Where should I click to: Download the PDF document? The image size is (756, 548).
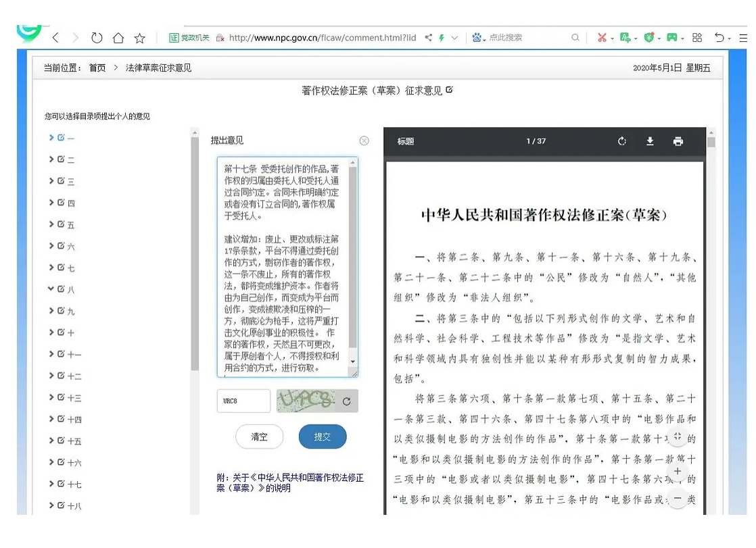coord(650,141)
